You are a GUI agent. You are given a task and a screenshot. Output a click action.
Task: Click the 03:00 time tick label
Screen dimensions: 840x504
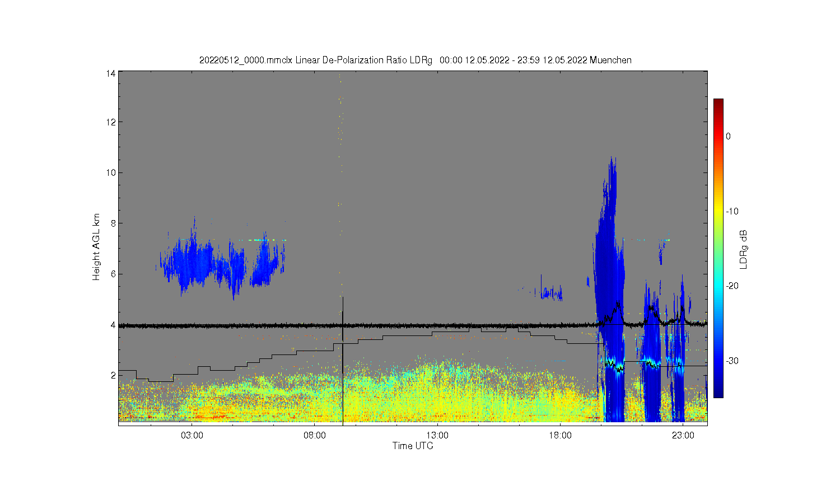(x=192, y=436)
